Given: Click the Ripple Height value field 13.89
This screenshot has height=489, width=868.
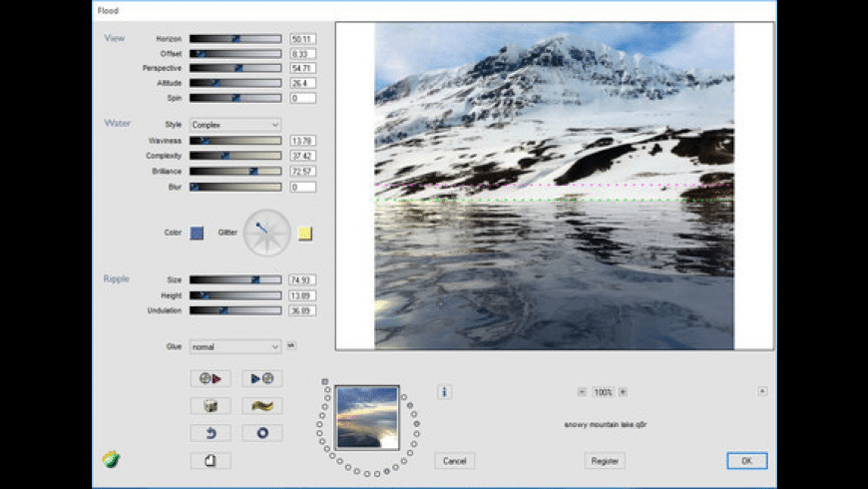Looking at the screenshot, I should [x=303, y=295].
